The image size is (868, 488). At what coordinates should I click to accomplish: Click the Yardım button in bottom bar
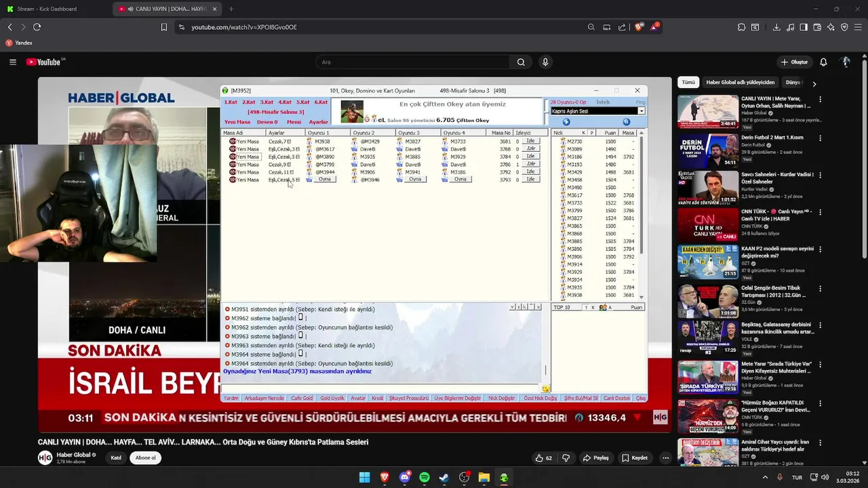(x=231, y=399)
